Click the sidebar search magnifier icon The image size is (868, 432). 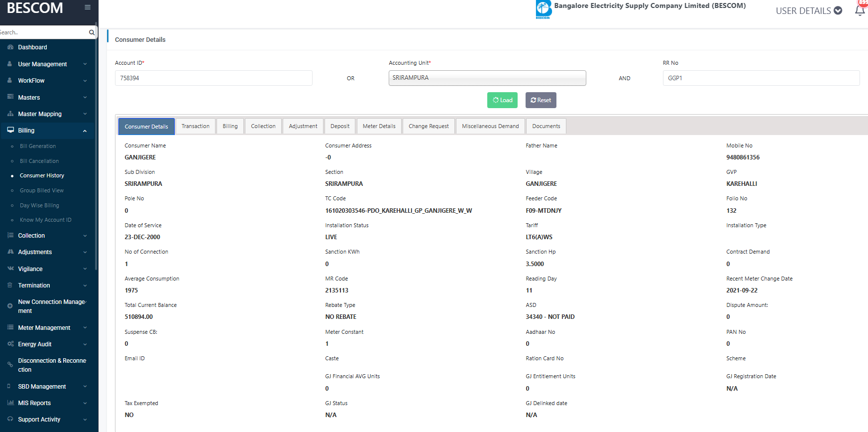point(92,32)
